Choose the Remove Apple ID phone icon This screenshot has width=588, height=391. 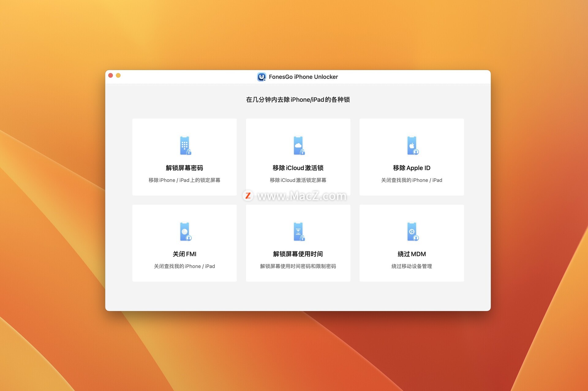pos(412,145)
